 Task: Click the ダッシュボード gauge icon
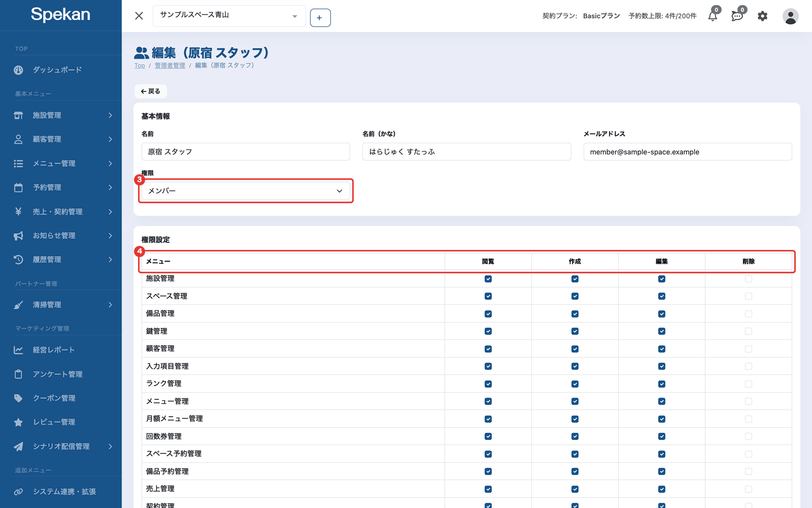click(x=18, y=70)
